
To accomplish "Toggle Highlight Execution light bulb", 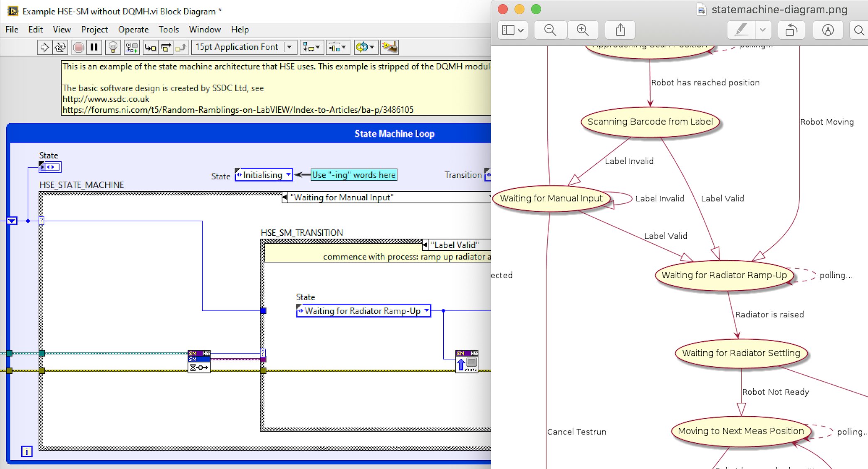I will click(x=113, y=47).
